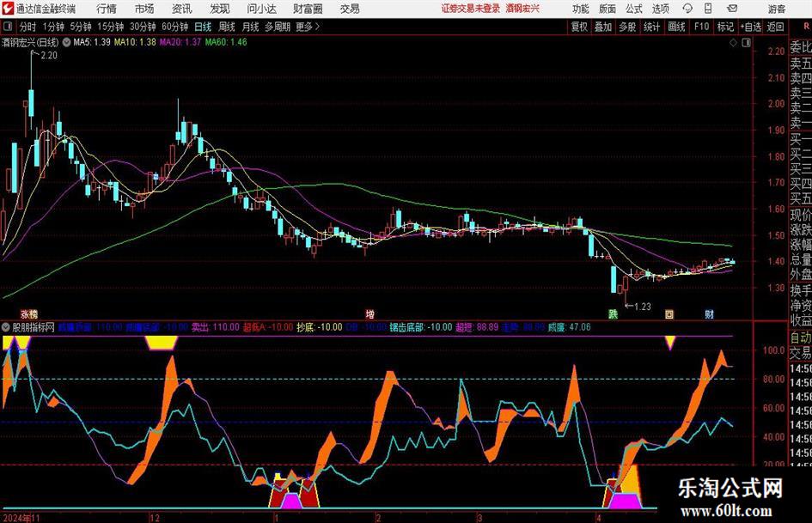Switch to 1分钟 period

click(x=53, y=27)
